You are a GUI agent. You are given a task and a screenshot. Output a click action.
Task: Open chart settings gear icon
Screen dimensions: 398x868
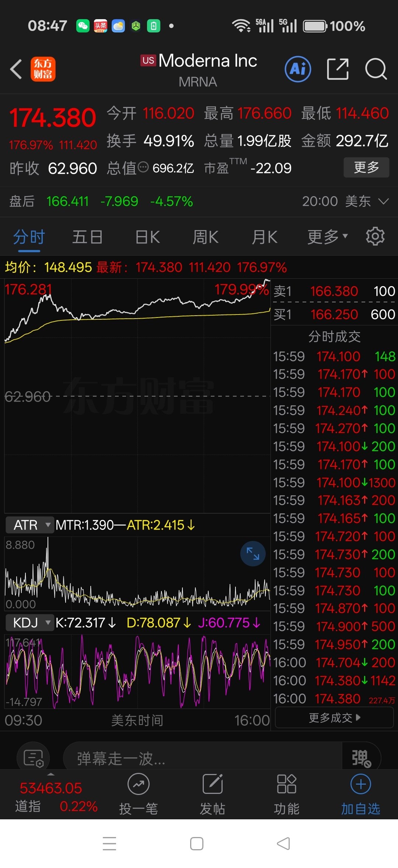(375, 236)
